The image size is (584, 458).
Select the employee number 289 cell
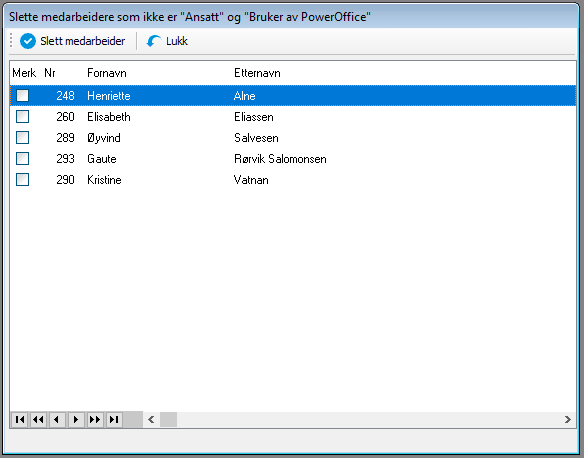tap(65, 138)
